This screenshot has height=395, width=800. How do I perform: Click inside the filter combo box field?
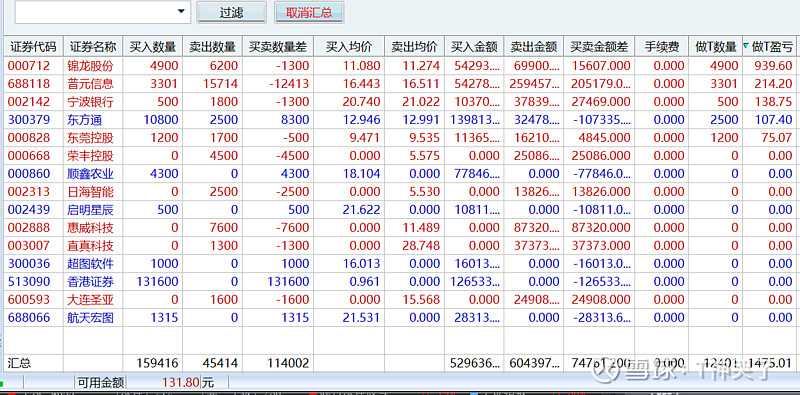(103, 12)
